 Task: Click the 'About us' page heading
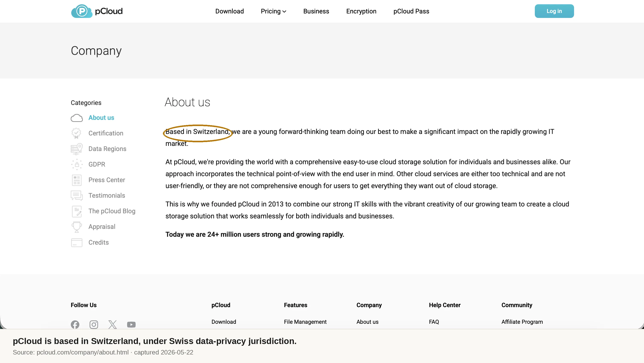[x=187, y=102]
